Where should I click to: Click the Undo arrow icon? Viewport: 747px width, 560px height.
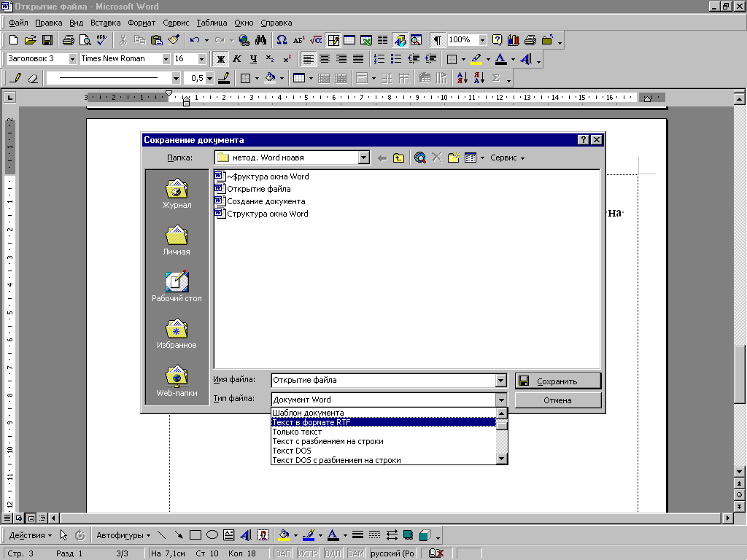pyautogui.click(x=194, y=40)
